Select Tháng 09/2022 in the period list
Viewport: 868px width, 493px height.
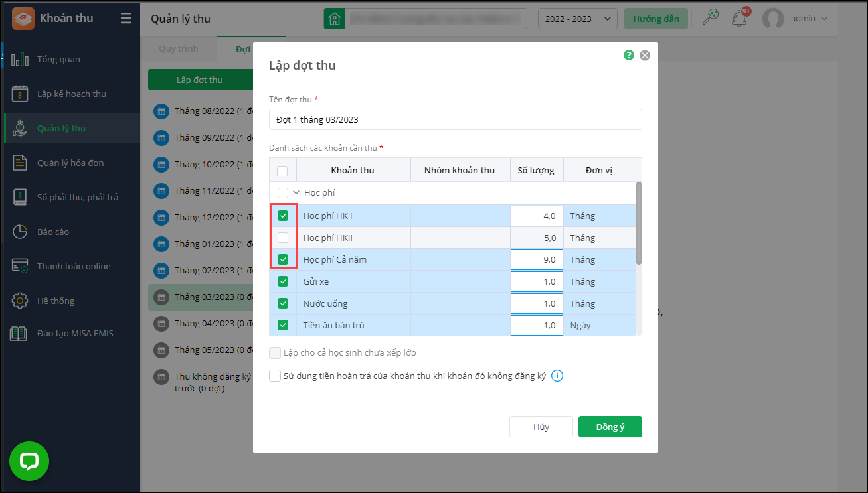click(x=201, y=138)
